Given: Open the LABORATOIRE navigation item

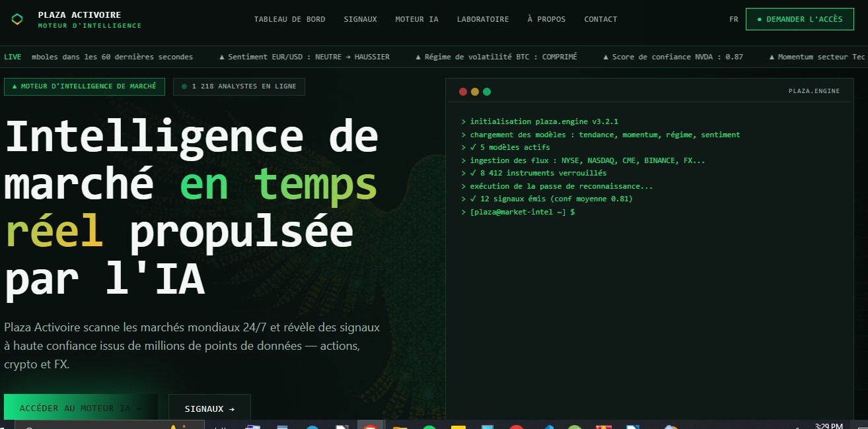Looking at the screenshot, I should pos(483,19).
